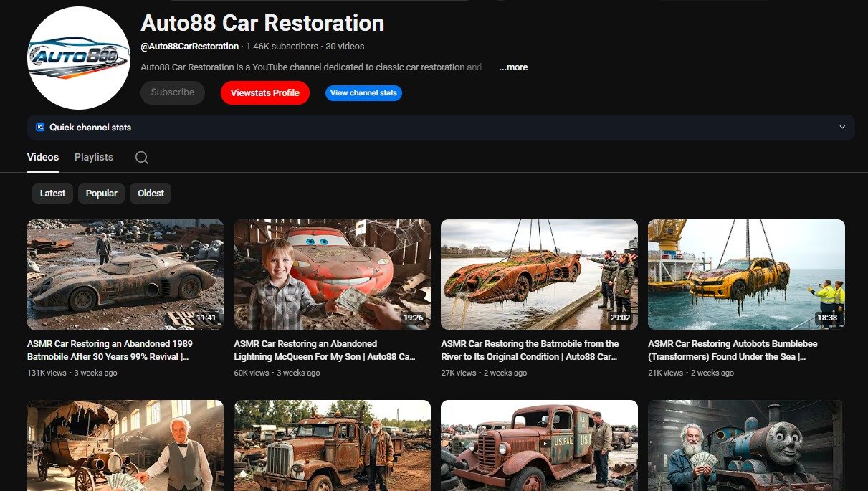Click the Auto88 channel avatar logo
This screenshot has height=491, width=868.
[79, 58]
